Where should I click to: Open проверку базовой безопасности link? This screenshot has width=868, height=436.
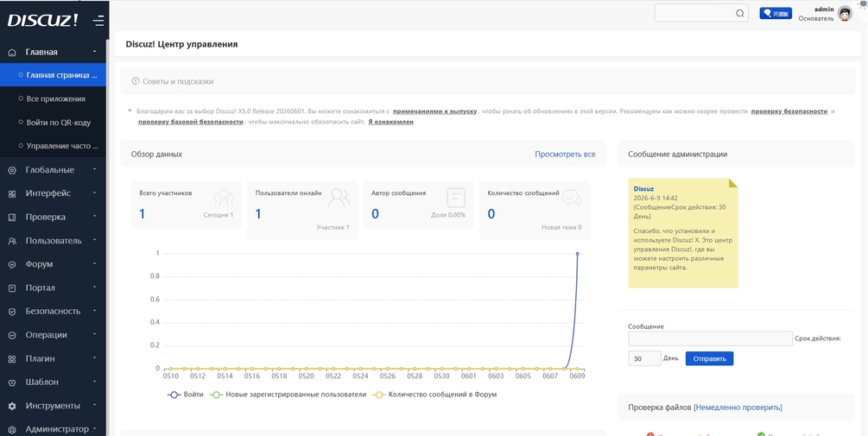click(190, 122)
